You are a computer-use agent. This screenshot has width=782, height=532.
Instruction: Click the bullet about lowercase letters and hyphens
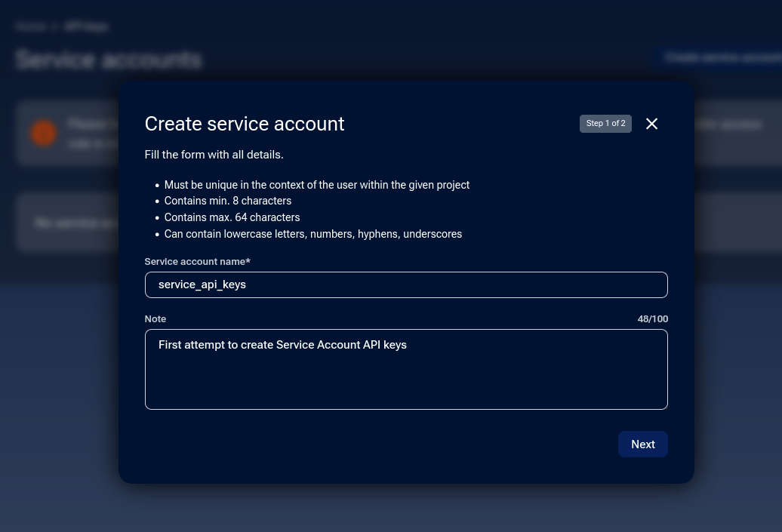(312, 234)
